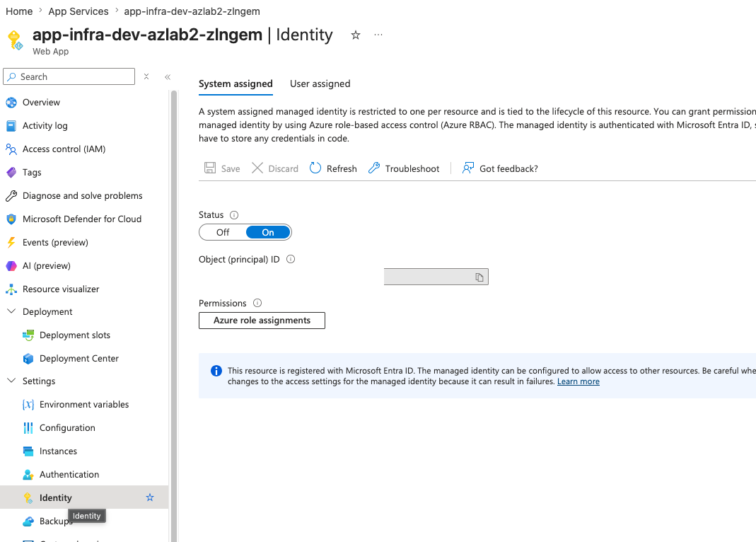Click the Backups cloud icon
The image size is (756, 542).
(x=28, y=521)
